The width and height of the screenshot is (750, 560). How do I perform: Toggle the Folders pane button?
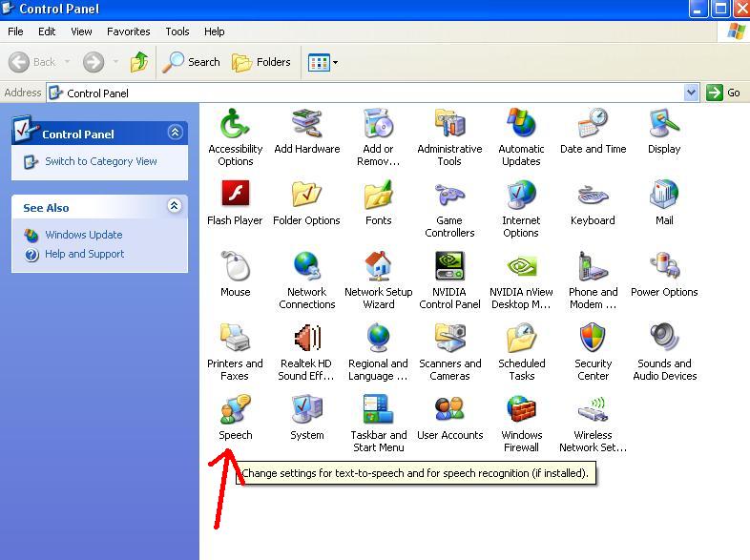pos(261,62)
